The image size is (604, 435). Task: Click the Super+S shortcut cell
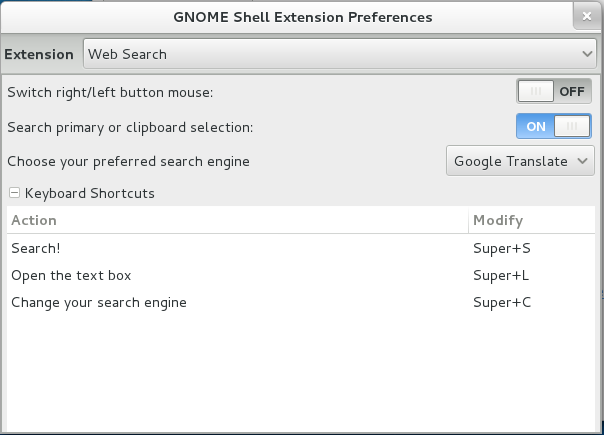click(501, 248)
